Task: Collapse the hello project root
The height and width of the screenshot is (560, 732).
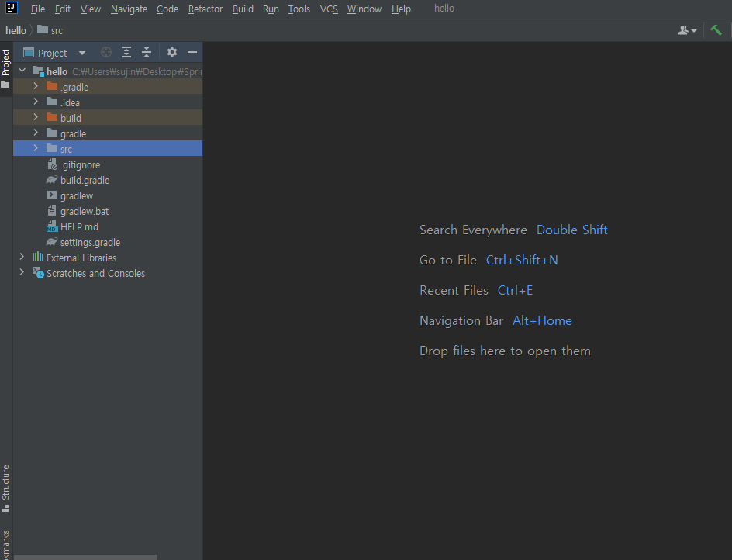Action: pos(22,71)
